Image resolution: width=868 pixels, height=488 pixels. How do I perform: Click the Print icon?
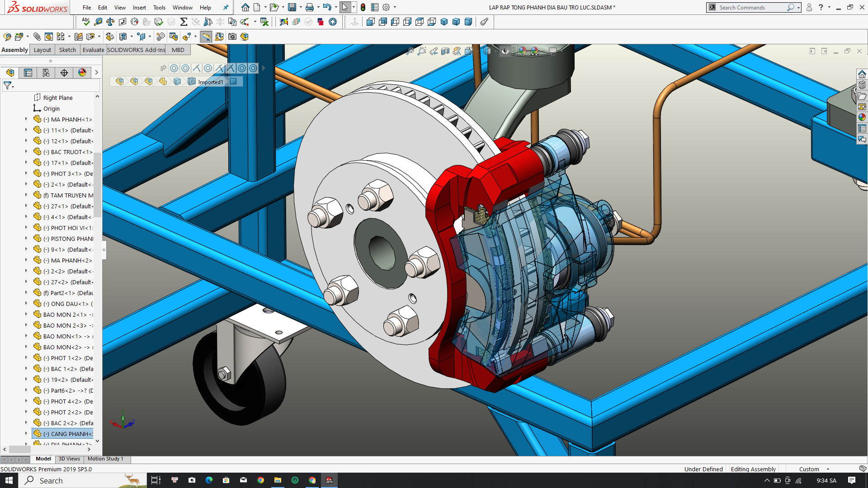pyautogui.click(x=310, y=7)
